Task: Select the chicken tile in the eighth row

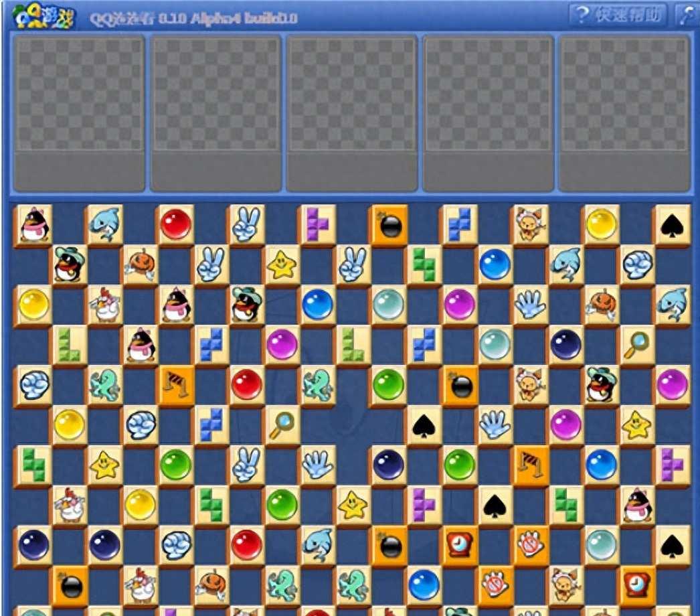Action: pyautogui.click(x=70, y=506)
